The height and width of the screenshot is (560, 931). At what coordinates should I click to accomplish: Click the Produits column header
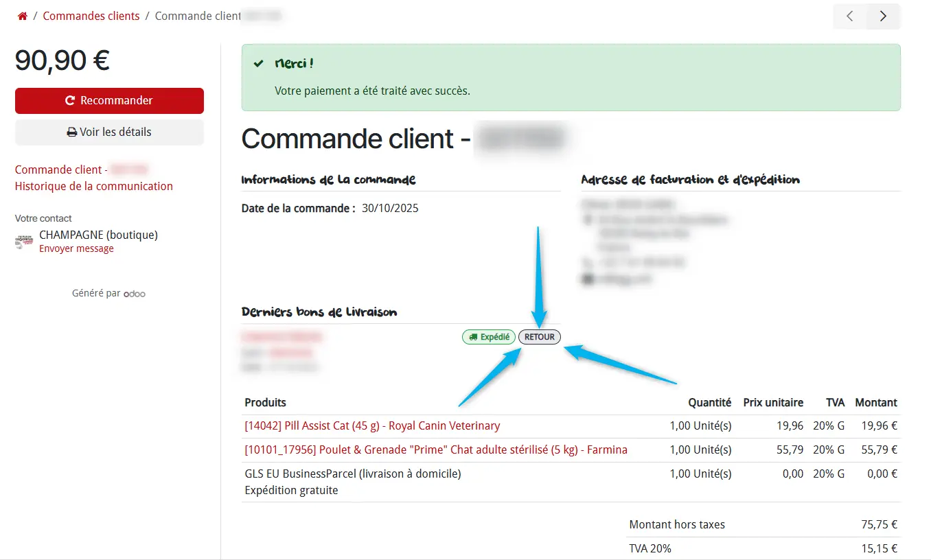click(265, 402)
